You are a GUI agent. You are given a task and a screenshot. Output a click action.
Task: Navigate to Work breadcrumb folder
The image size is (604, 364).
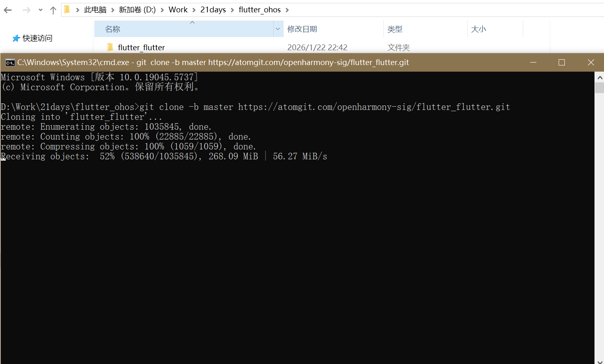pyautogui.click(x=178, y=10)
